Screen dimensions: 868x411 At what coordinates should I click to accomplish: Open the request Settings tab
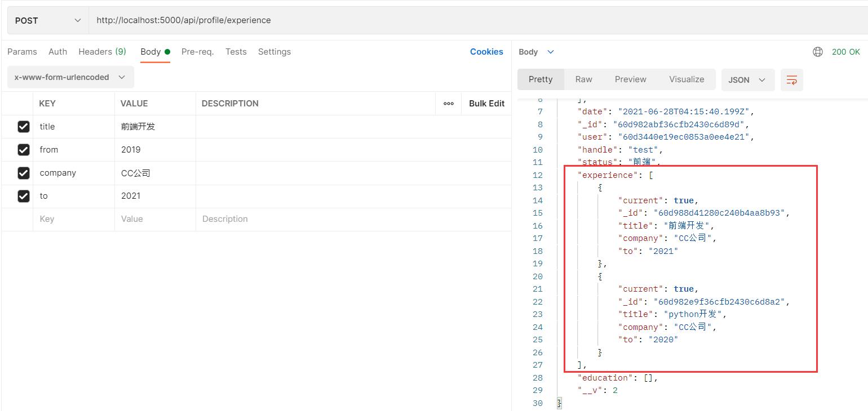click(274, 52)
